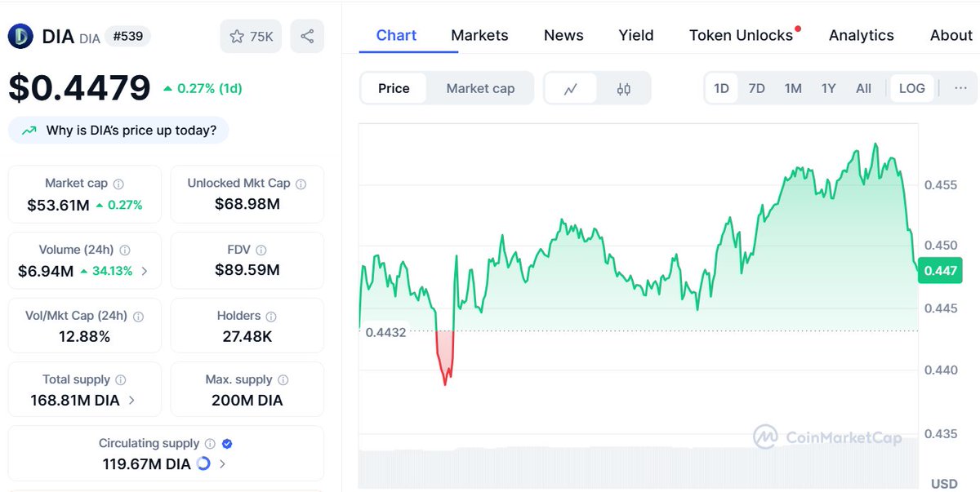Click the share icon button
This screenshot has width=980, height=492.
click(x=307, y=37)
